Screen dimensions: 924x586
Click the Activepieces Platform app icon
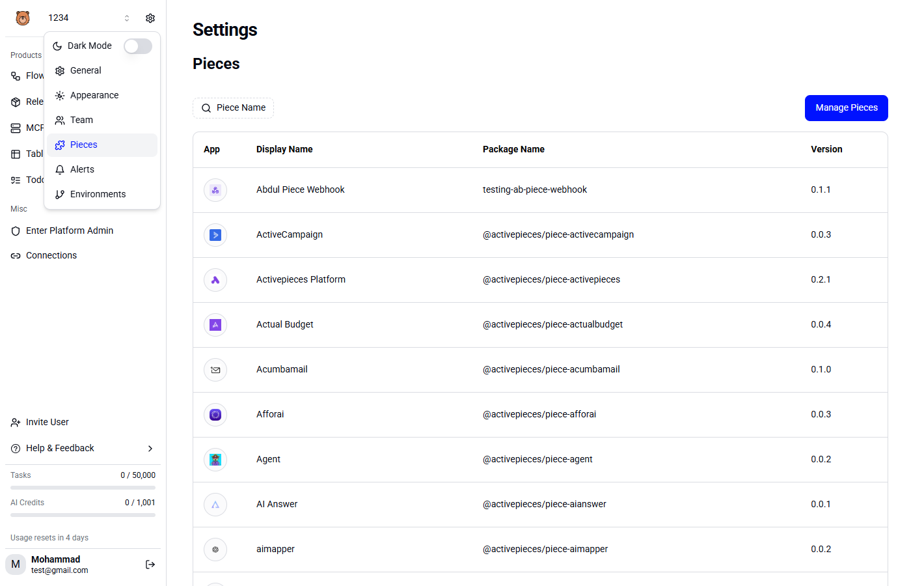pyautogui.click(x=215, y=280)
